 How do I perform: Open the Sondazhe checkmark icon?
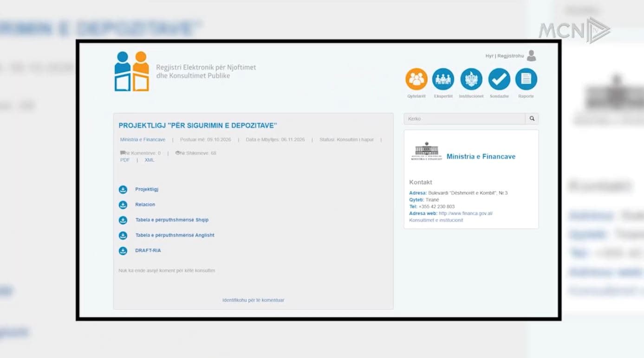pos(499,79)
